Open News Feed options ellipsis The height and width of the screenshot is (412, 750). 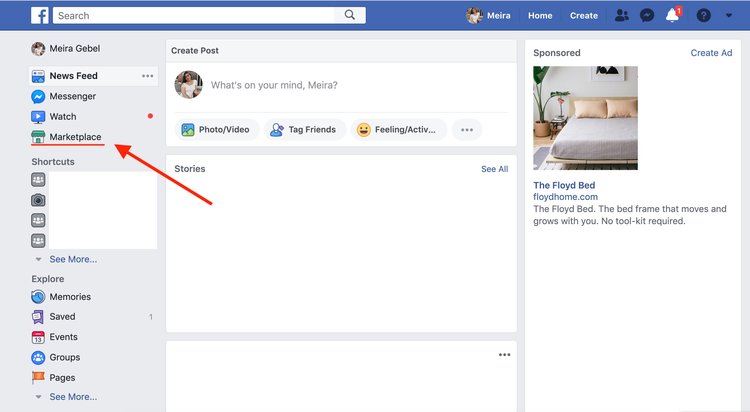coord(147,76)
